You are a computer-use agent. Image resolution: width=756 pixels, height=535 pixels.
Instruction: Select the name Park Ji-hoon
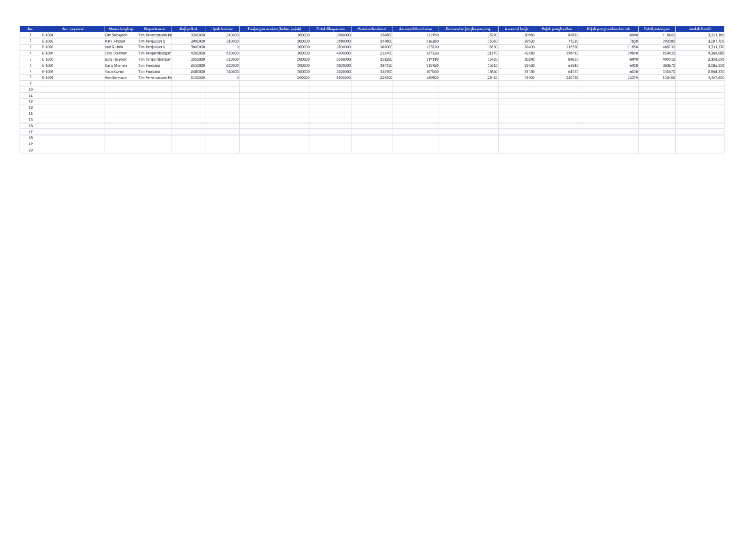coord(121,42)
